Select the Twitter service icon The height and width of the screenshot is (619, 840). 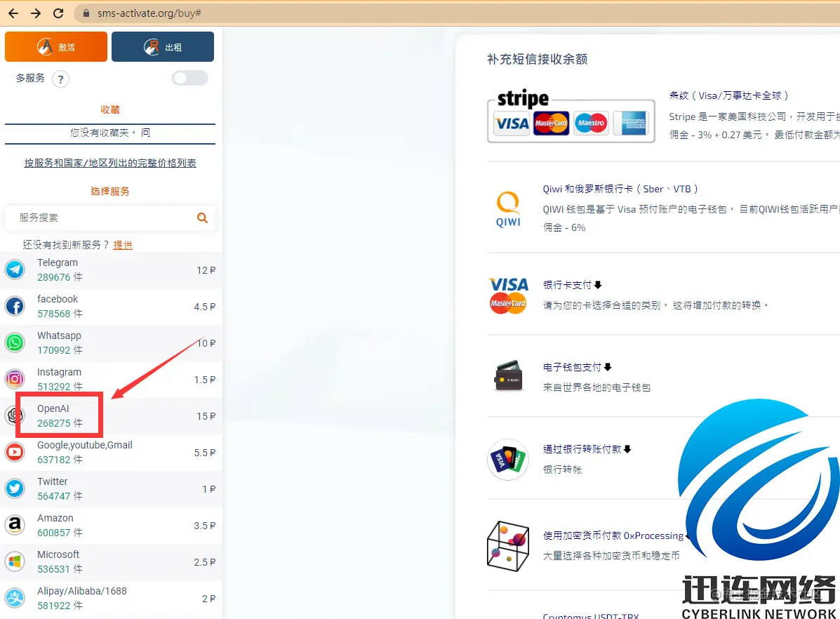tap(15, 488)
